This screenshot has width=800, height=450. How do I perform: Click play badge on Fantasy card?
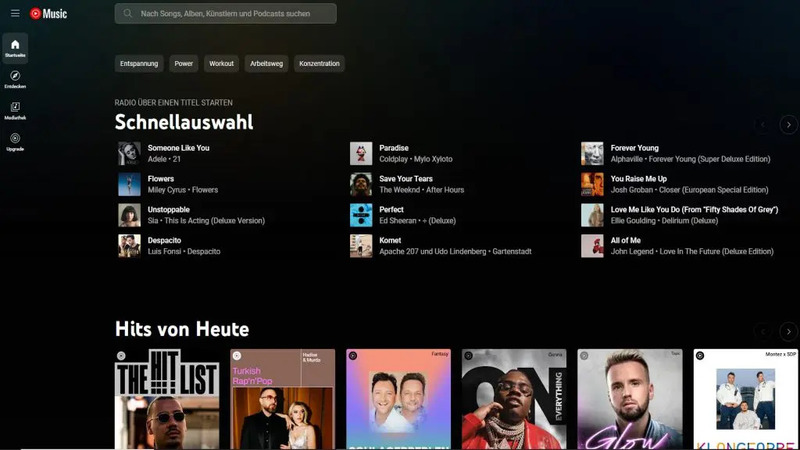point(353,356)
